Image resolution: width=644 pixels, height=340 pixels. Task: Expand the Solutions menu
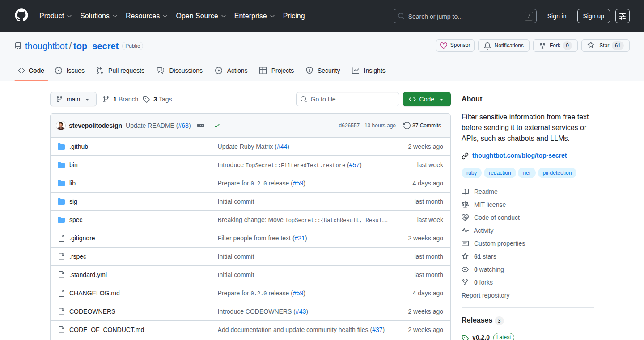pos(99,16)
